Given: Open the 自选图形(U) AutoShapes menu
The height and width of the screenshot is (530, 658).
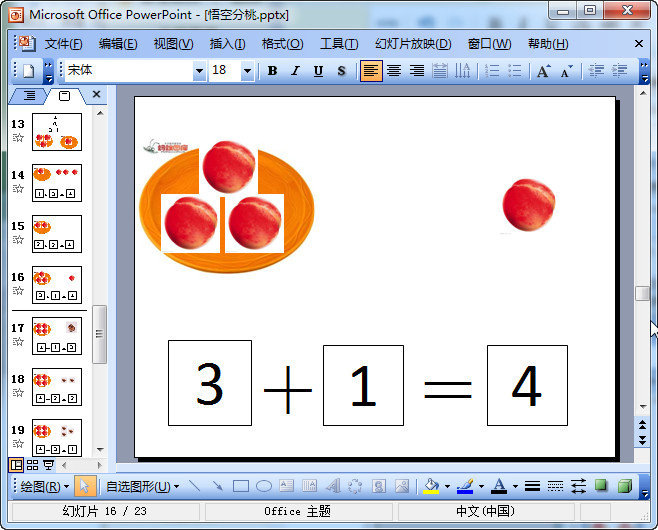Looking at the screenshot, I should click(x=142, y=486).
